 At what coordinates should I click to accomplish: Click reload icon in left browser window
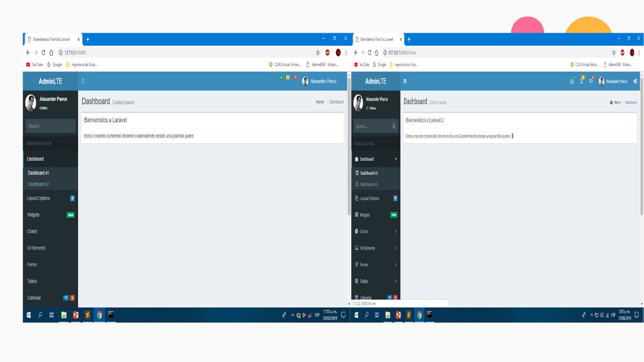43,53
